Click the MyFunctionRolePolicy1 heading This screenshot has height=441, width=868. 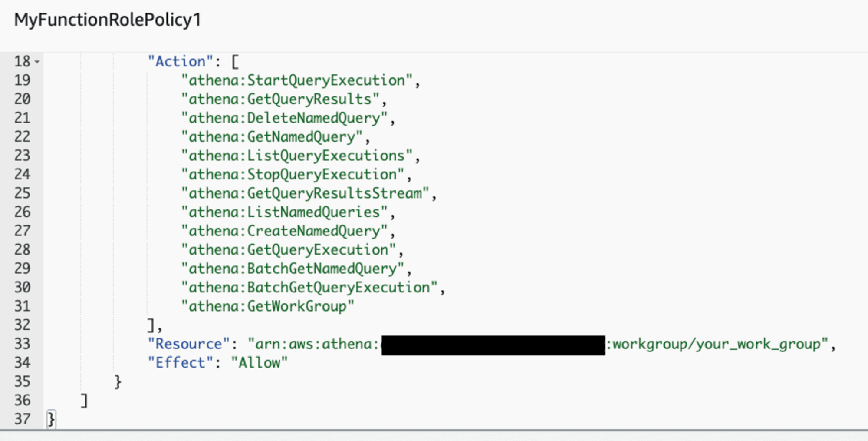click(x=108, y=20)
